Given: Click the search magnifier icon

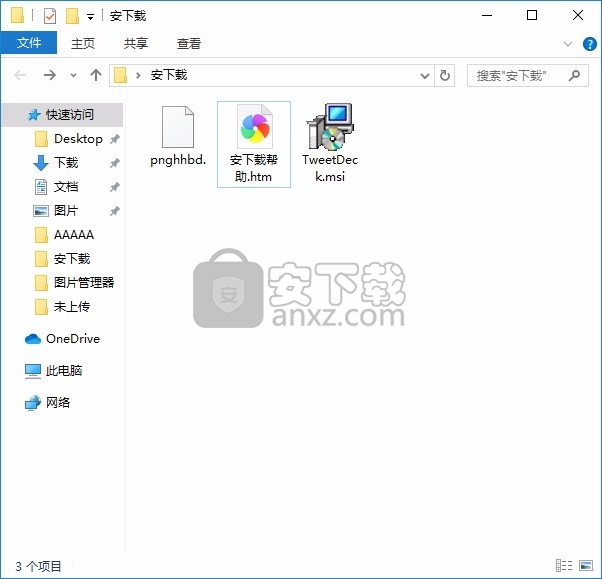Looking at the screenshot, I should tap(574, 76).
